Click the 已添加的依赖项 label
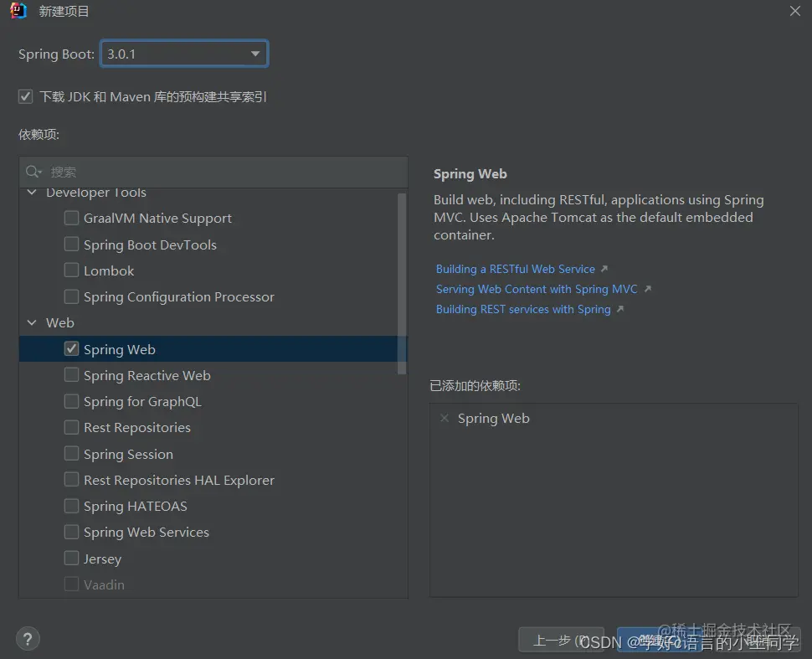812x659 pixels. [x=475, y=385]
